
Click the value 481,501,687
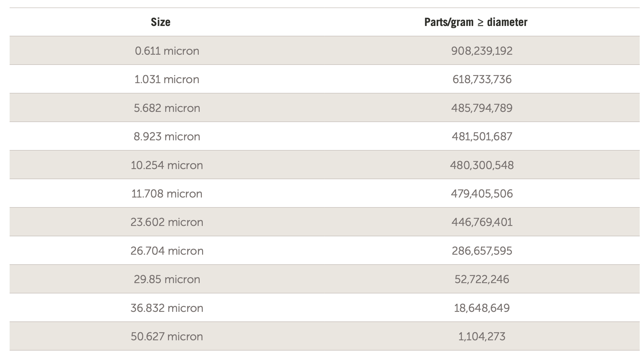click(x=482, y=136)
